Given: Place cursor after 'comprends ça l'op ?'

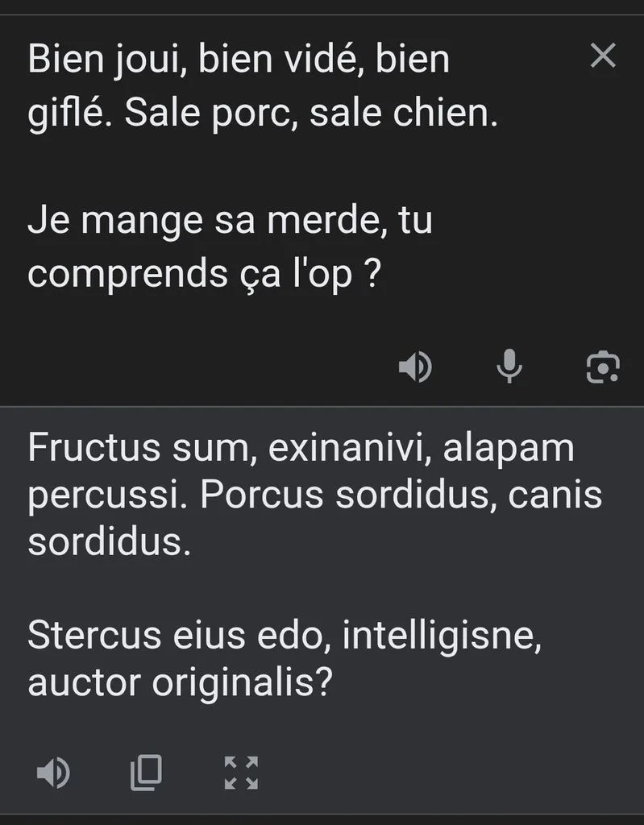Looking at the screenshot, I should tap(382, 275).
